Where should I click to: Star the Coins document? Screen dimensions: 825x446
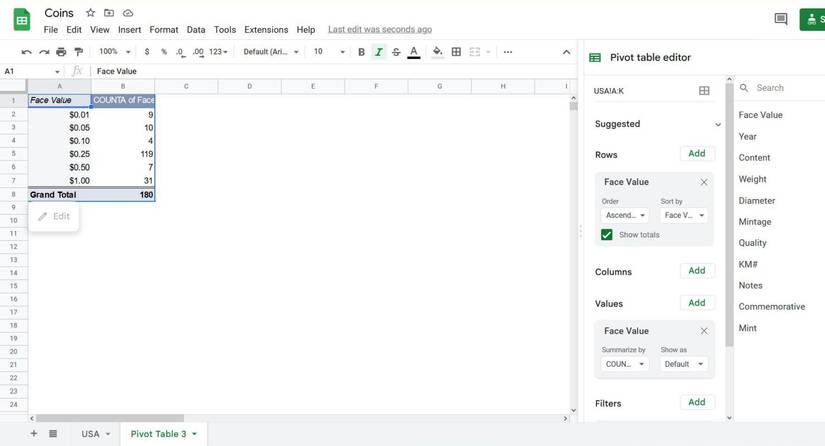90,13
